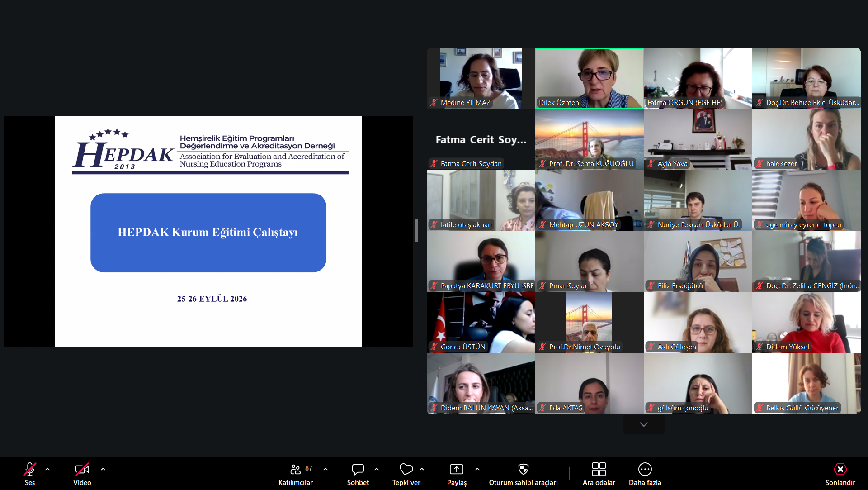Open audio options arrow next to Ses
The image size is (868, 490).
coord(47,469)
